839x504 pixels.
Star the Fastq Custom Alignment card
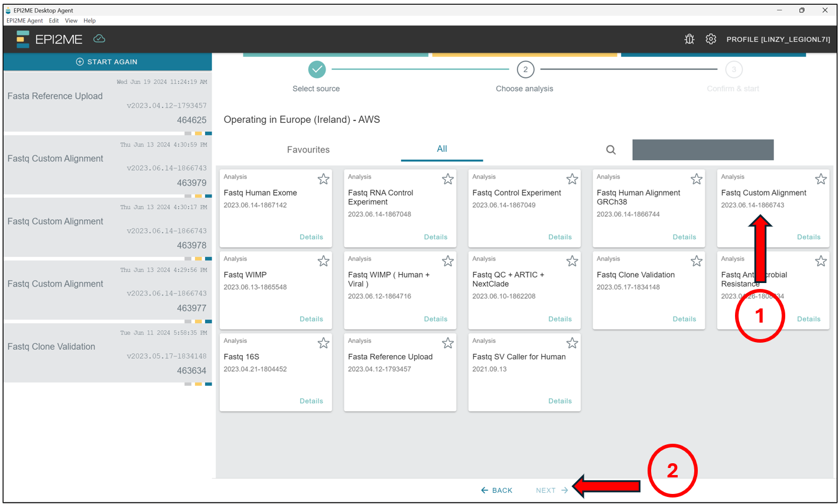point(821,179)
